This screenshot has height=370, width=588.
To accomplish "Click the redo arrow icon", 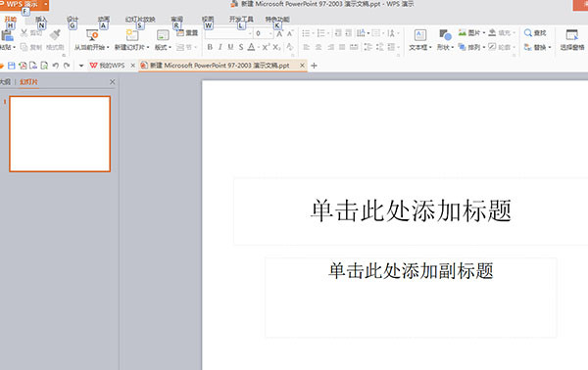I will [67, 66].
